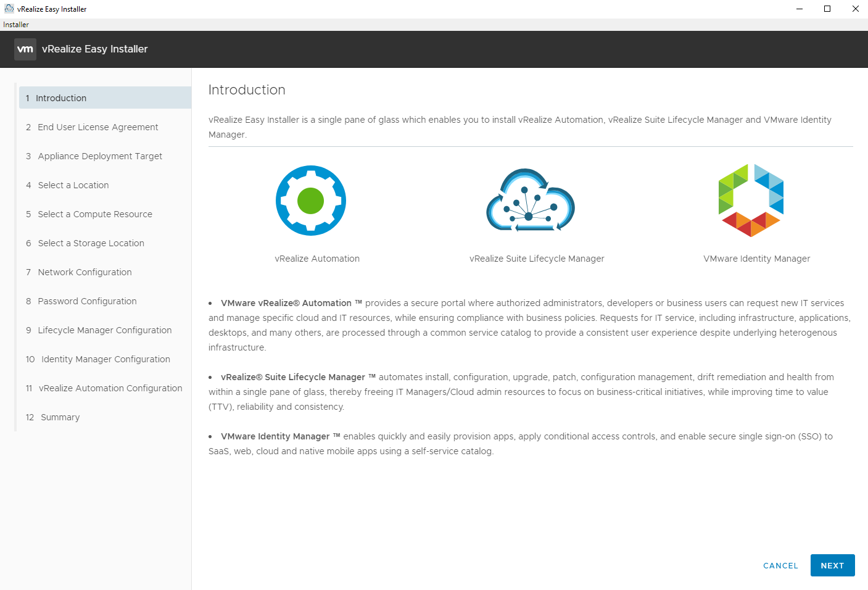
Task: Click the VMware vm logo icon
Action: click(x=25, y=49)
